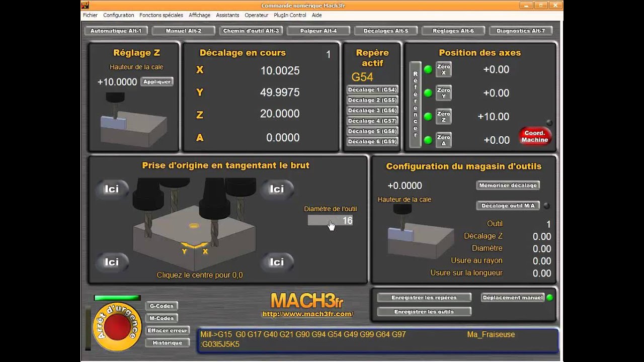
Task: Open the Fichier menu
Action: (x=90, y=16)
